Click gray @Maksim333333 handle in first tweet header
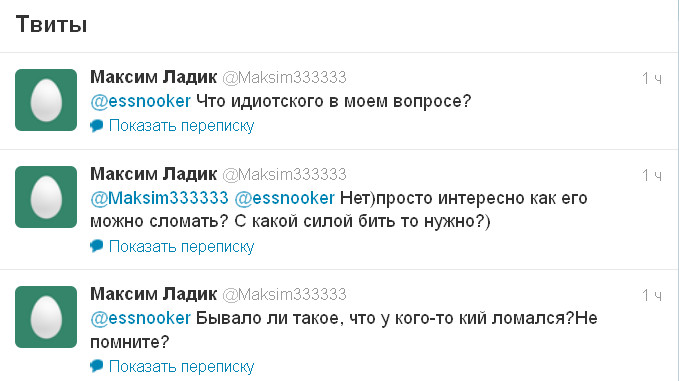679x381 pixels. (285, 77)
